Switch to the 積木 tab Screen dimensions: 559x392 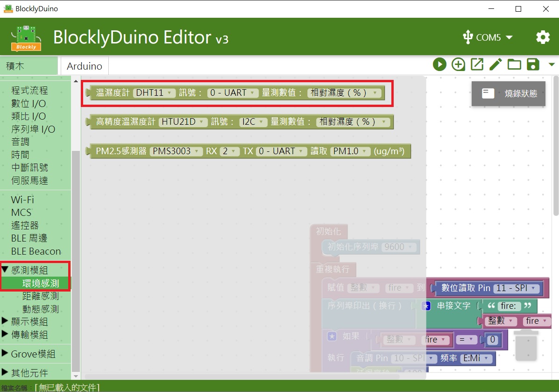point(29,65)
